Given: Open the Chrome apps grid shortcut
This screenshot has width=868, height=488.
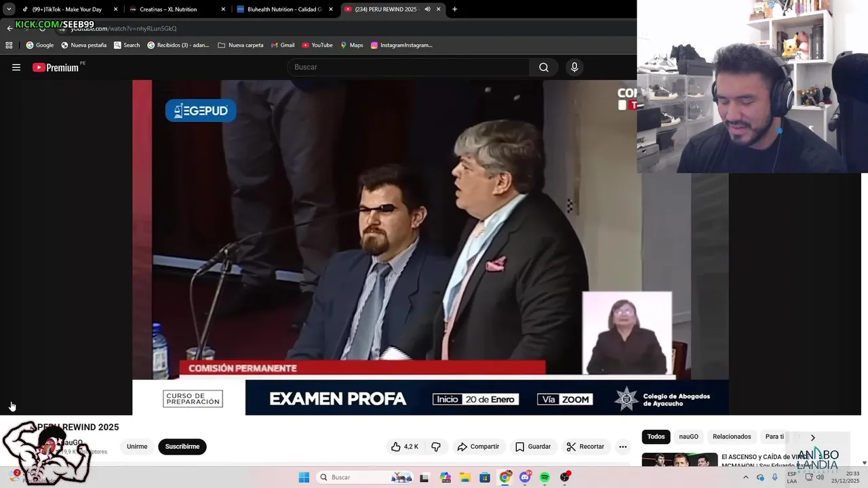Looking at the screenshot, I should tap(9, 45).
